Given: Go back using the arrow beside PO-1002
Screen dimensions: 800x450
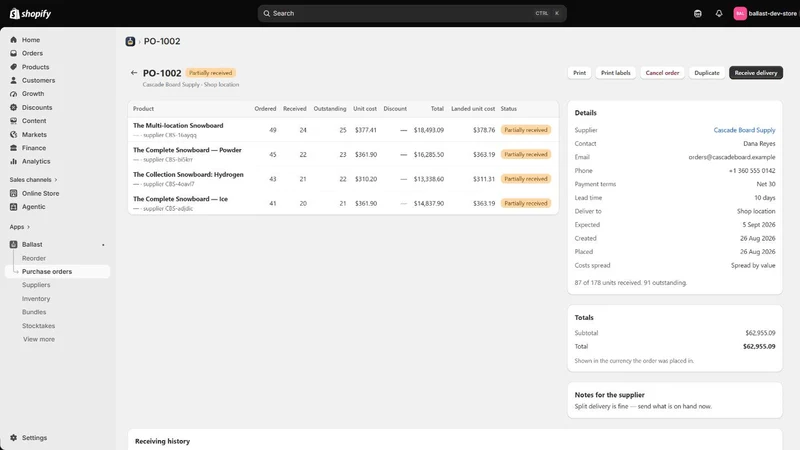Looking at the screenshot, I should point(134,73).
